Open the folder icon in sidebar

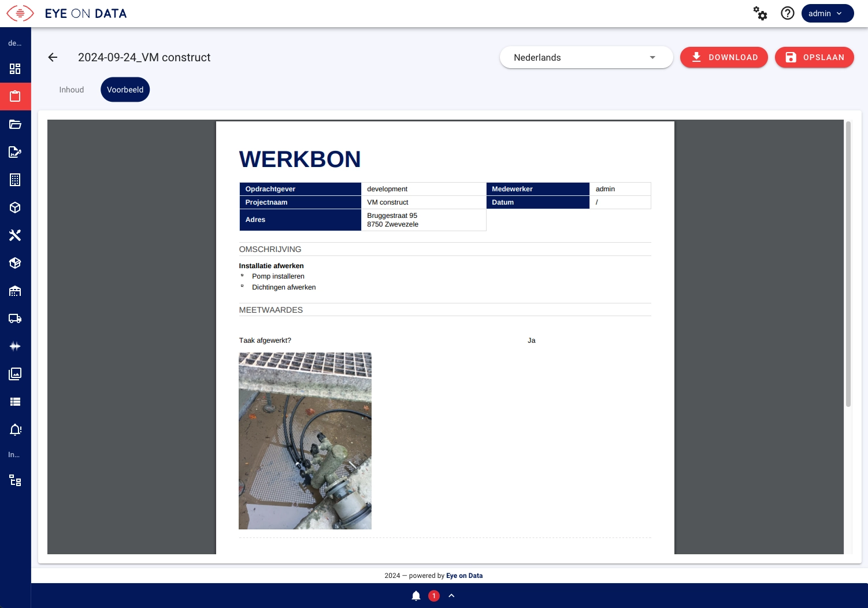point(15,124)
